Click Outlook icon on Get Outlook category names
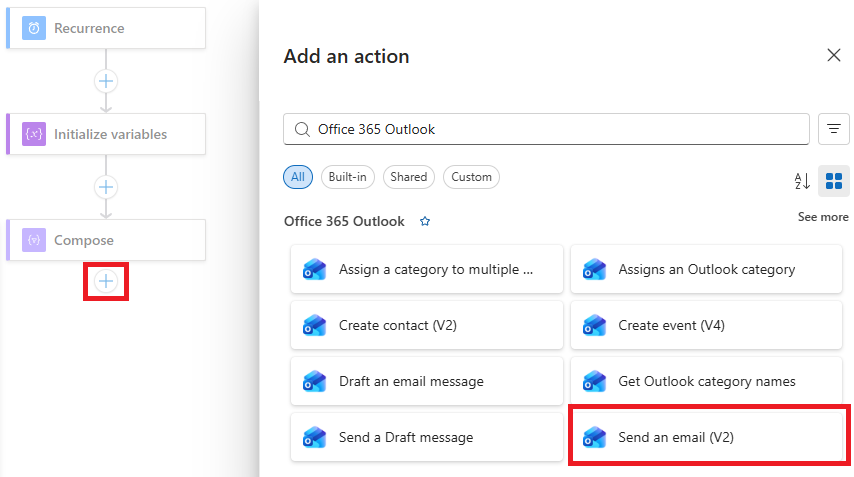 pyautogui.click(x=594, y=382)
